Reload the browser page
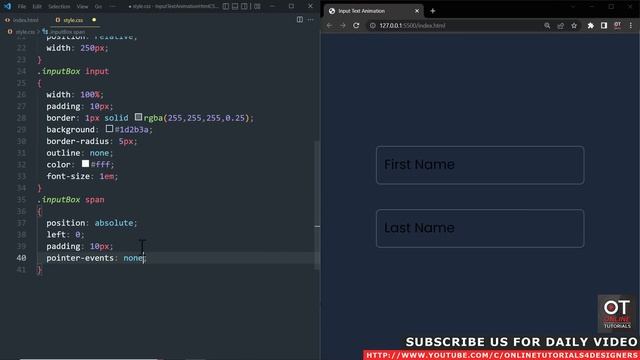The height and width of the screenshot is (360, 640). point(356,25)
